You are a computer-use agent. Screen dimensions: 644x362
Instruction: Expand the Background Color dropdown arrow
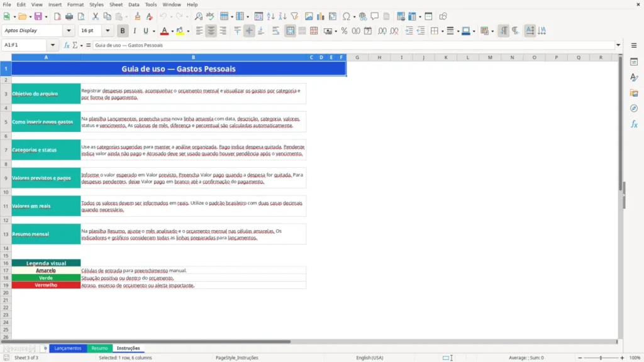tap(188, 31)
